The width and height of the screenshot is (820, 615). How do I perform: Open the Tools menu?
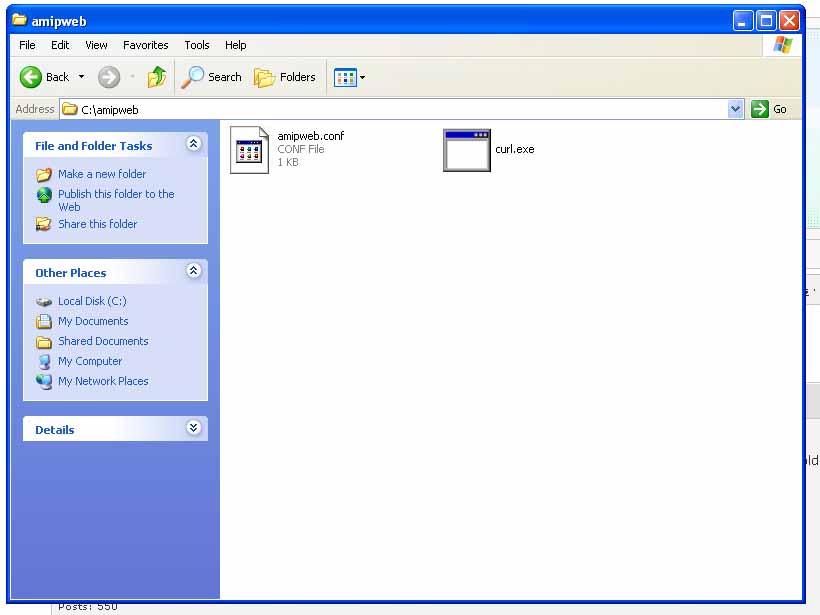click(197, 45)
